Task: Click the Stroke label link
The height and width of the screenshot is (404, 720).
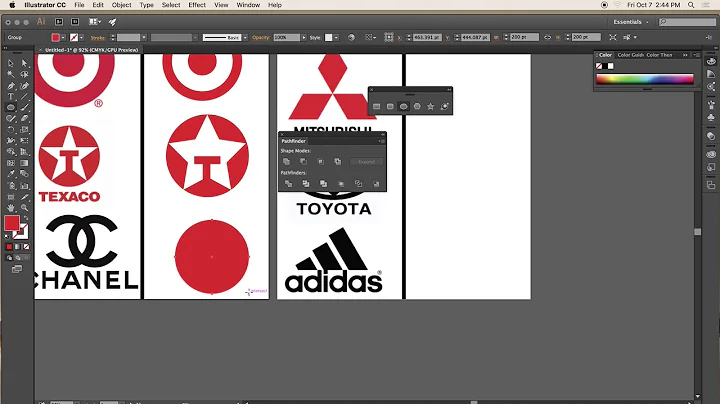Action: click(98, 38)
